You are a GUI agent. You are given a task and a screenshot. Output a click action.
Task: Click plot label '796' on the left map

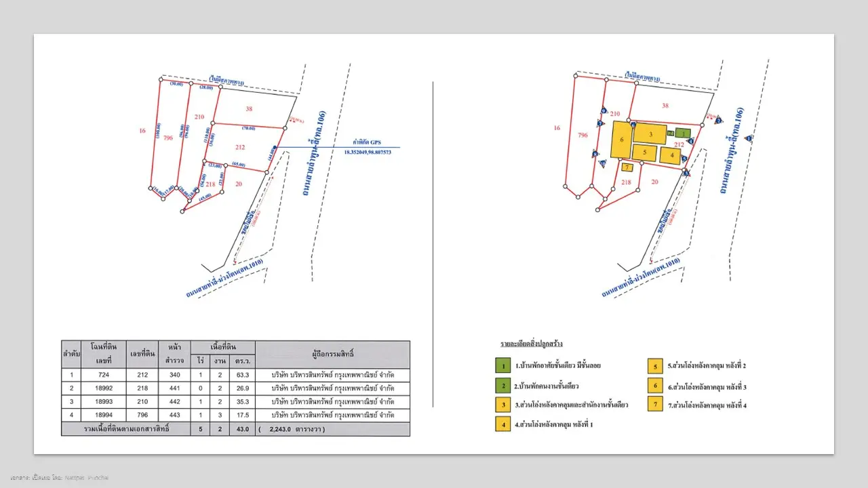167,138
